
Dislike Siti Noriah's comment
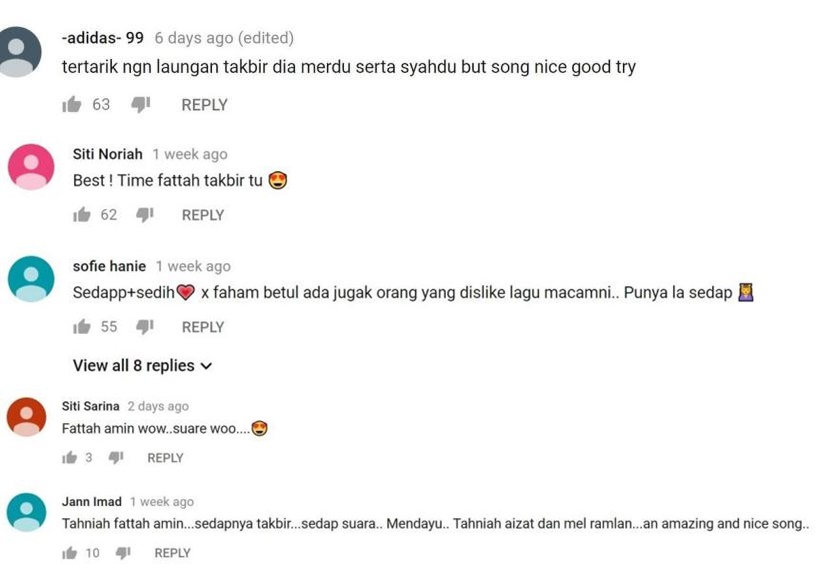tap(145, 215)
